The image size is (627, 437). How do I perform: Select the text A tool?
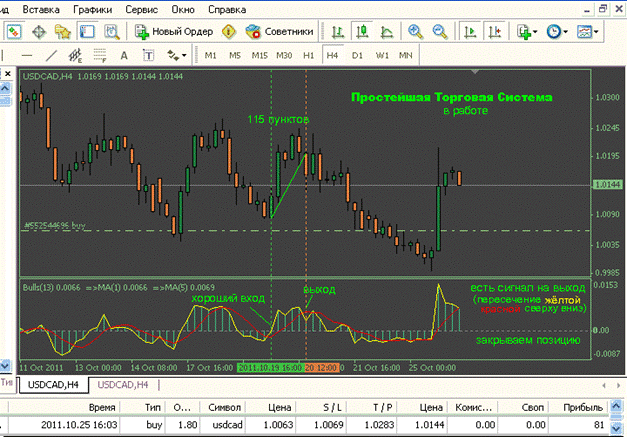point(124,56)
